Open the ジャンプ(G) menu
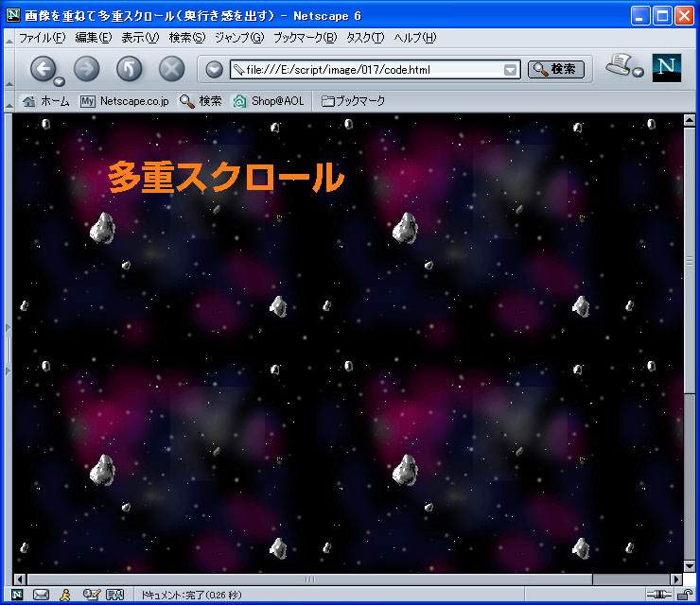The height and width of the screenshot is (605, 700). (x=239, y=38)
